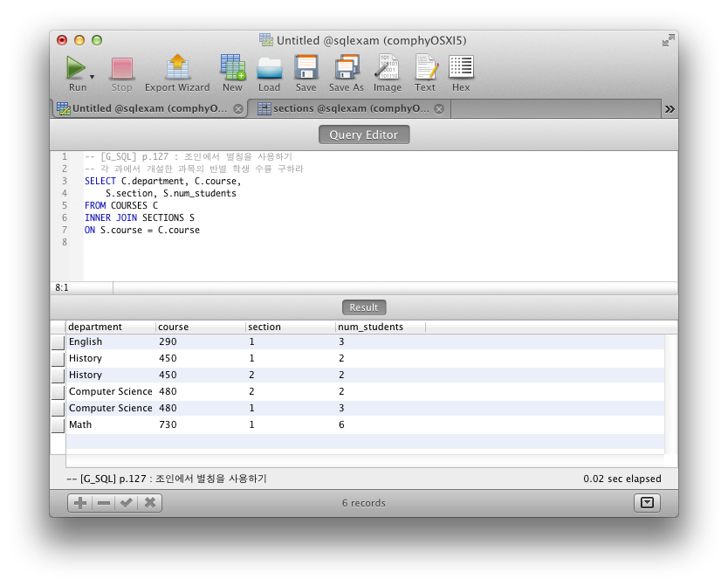Select the English row marker
The image size is (728, 586).
(58, 342)
